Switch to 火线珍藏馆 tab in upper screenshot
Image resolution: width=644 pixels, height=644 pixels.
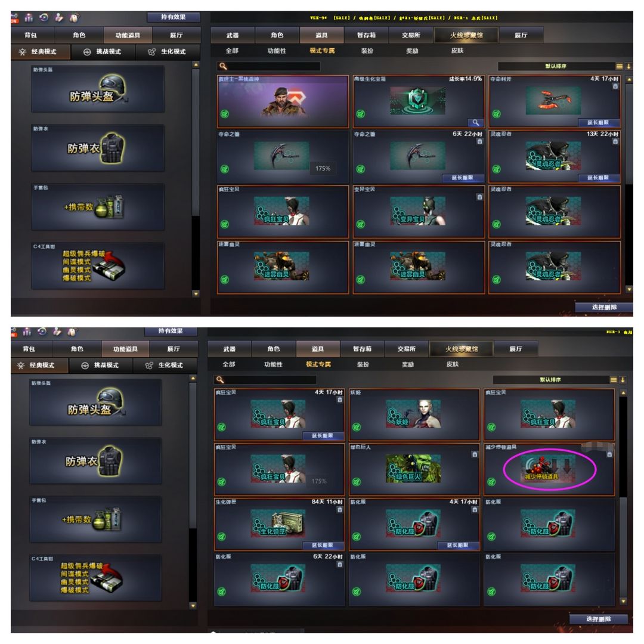466,35
